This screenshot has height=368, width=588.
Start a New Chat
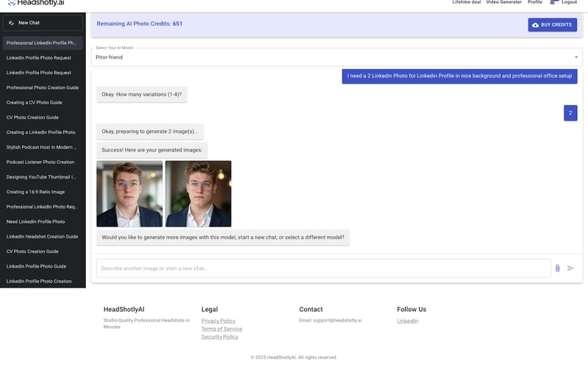[x=43, y=23]
